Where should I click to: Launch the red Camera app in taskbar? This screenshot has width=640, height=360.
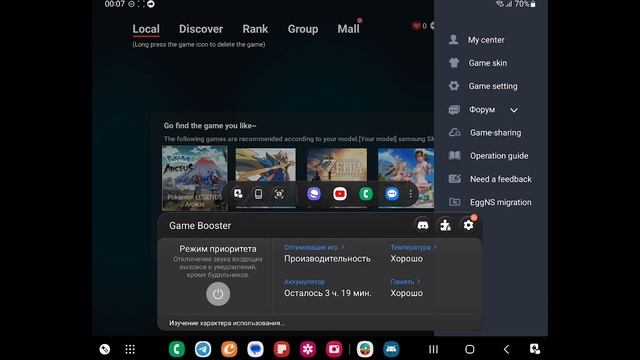[334, 349]
